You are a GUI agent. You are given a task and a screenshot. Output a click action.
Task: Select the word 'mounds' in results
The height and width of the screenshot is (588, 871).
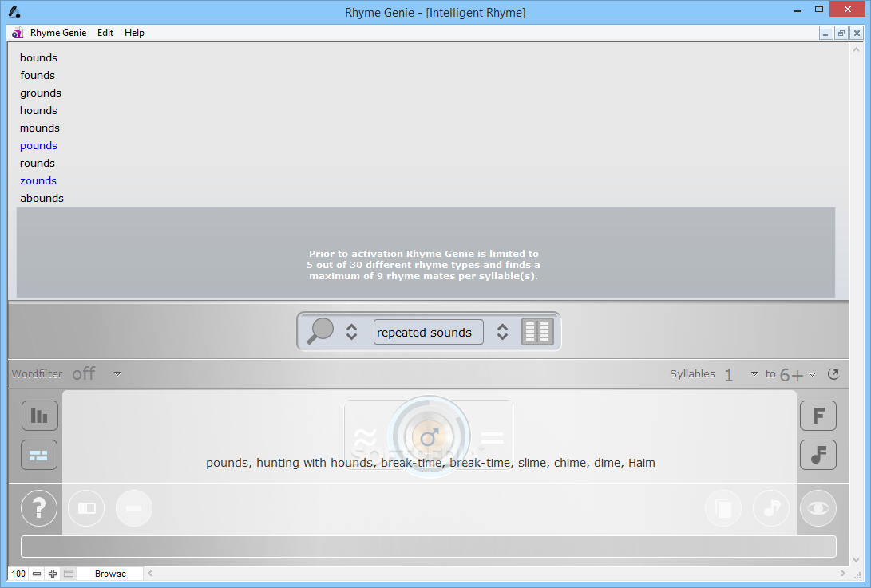[x=40, y=128]
